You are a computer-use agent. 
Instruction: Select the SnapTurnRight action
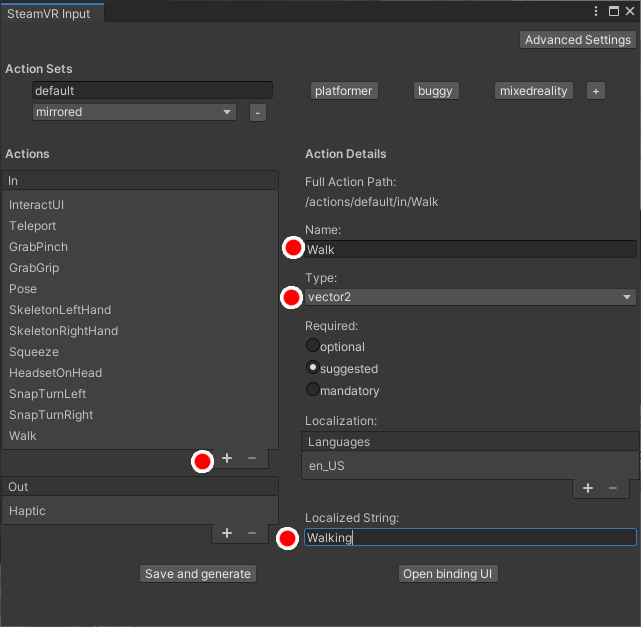[x=140, y=414]
